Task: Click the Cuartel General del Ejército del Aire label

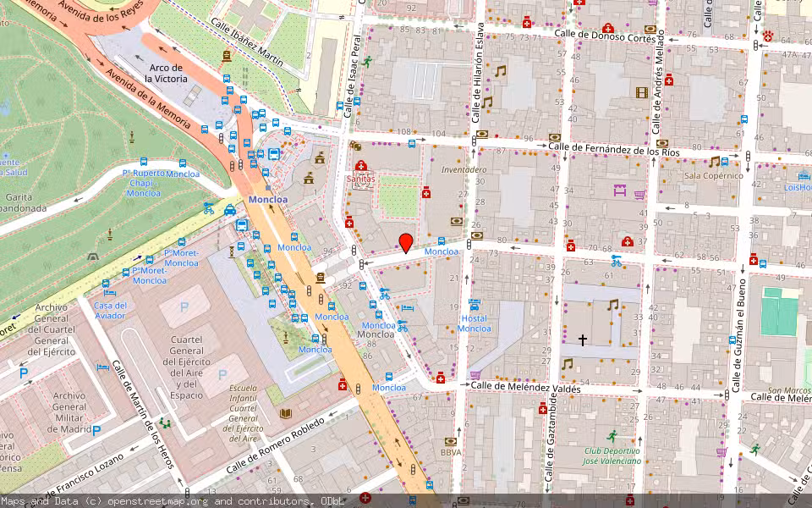Action: tap(186, 367)
